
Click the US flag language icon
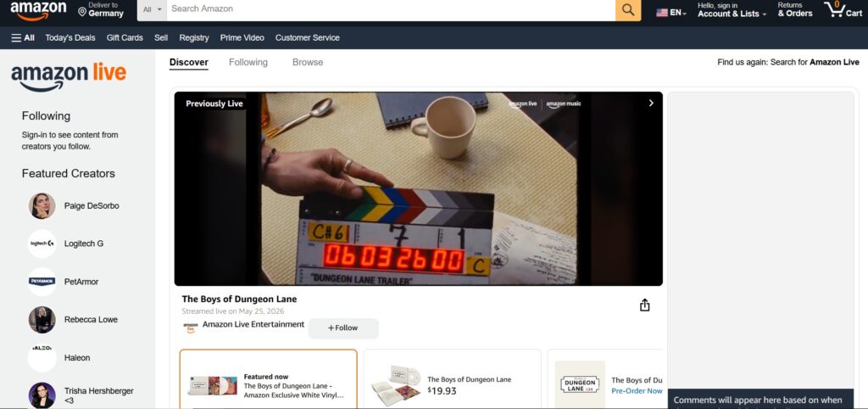pyautogui.click(x=661, y=13)
